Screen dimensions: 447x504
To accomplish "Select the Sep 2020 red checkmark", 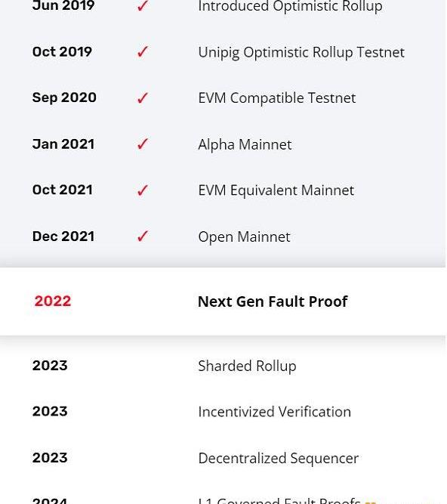I will pos(143,98).
